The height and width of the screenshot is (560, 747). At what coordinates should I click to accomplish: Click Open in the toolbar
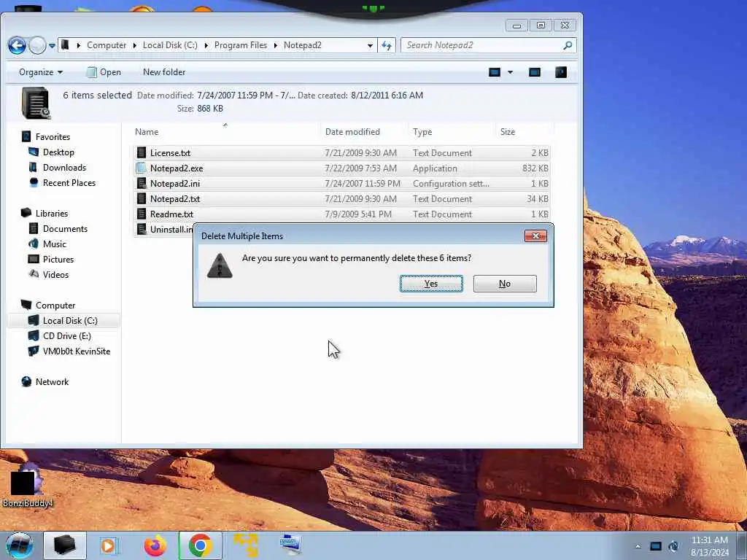point(104,72)
